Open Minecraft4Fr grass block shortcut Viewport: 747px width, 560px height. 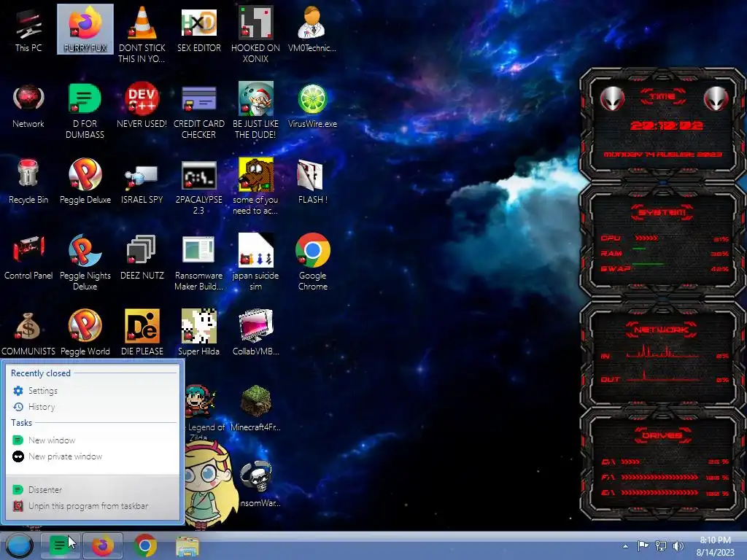click(256, 408)
